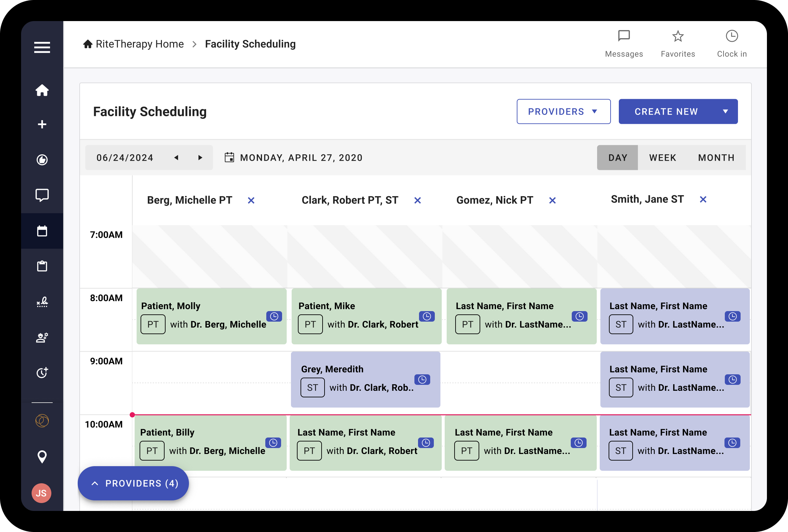788x532 pixels.
Task: Open Smith, Jane 10:00AM ST appointment
Action: (674, 443)
